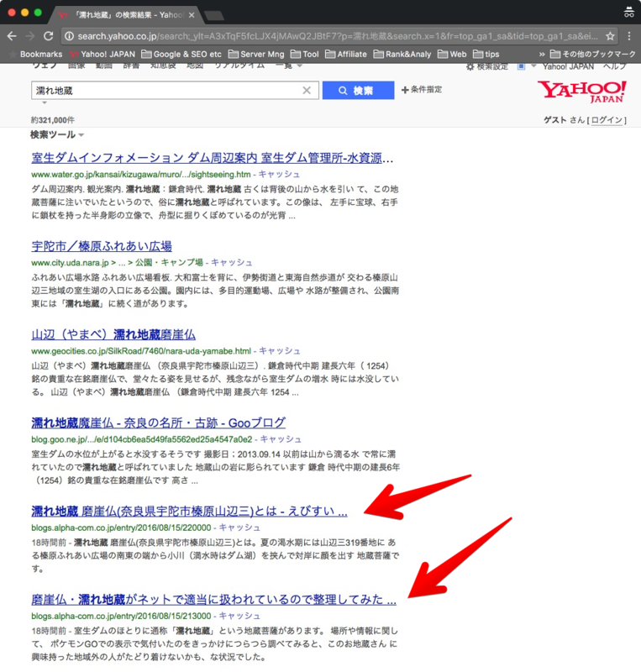Open 山辺（やまべ）濡れ地蔵磨崖仏 result
Image resolution: width=641 pixels, height=672 pixels.
tap(113, 334)
